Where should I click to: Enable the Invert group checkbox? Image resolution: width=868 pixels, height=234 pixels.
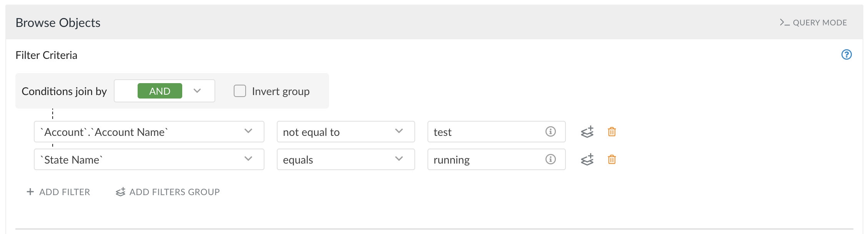point(240,91)
